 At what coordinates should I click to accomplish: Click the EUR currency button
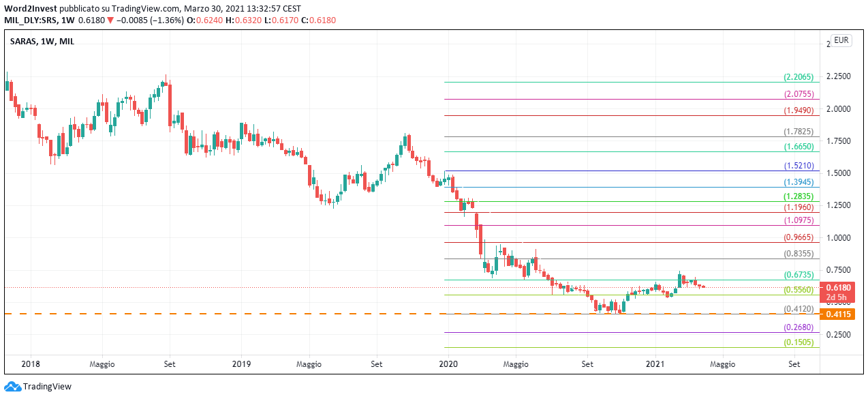tap(841, 40)
